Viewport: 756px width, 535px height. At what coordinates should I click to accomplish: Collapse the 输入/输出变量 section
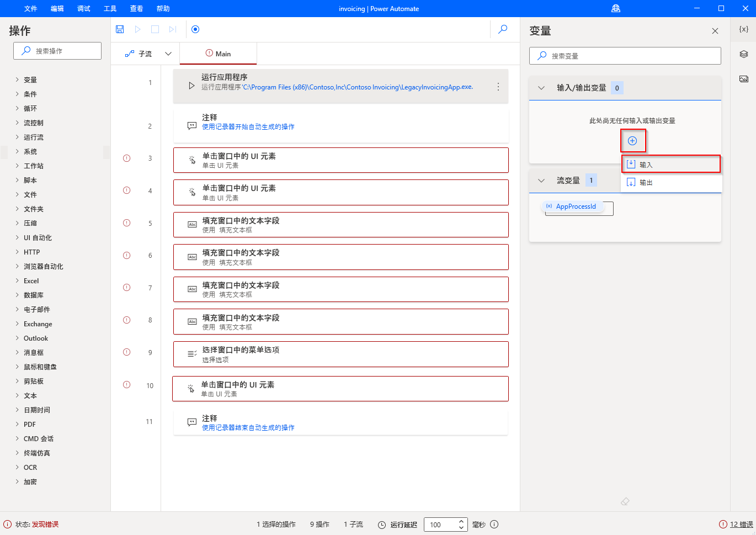[541, 88]
